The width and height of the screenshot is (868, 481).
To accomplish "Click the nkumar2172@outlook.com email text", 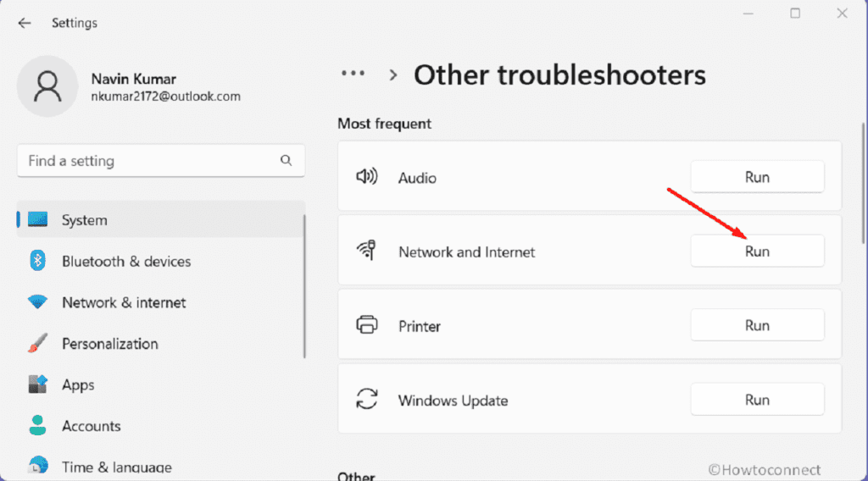I will point(165,97).
